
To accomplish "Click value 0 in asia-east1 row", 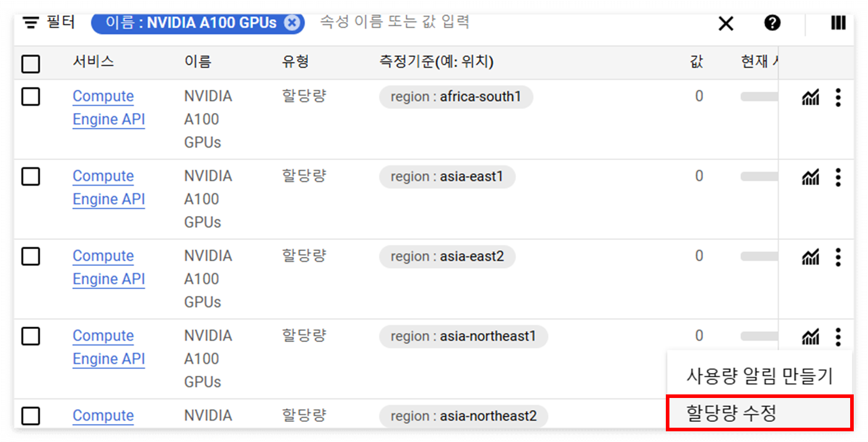I will [x=699, y=176].
